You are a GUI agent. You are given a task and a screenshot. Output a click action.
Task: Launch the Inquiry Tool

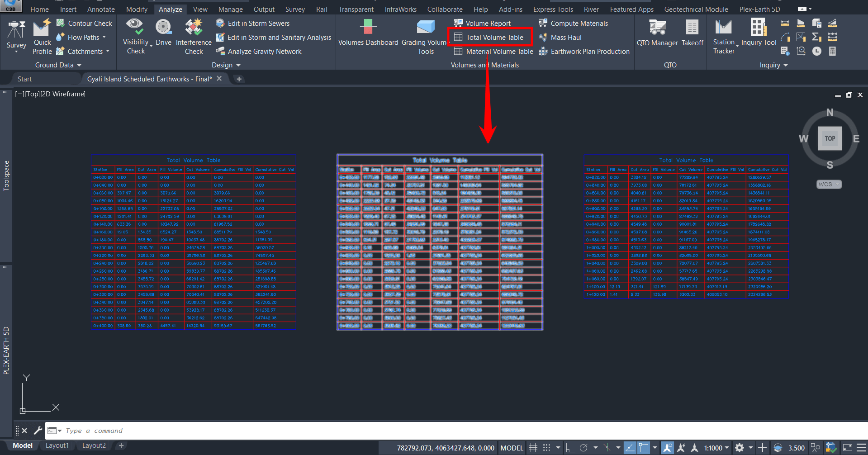pos(759,33)
